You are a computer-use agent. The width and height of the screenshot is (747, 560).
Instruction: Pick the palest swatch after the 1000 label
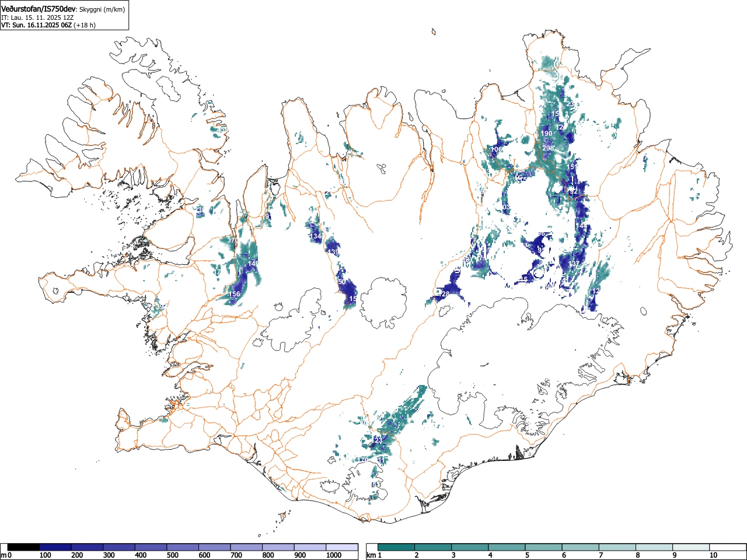point(342,547)
